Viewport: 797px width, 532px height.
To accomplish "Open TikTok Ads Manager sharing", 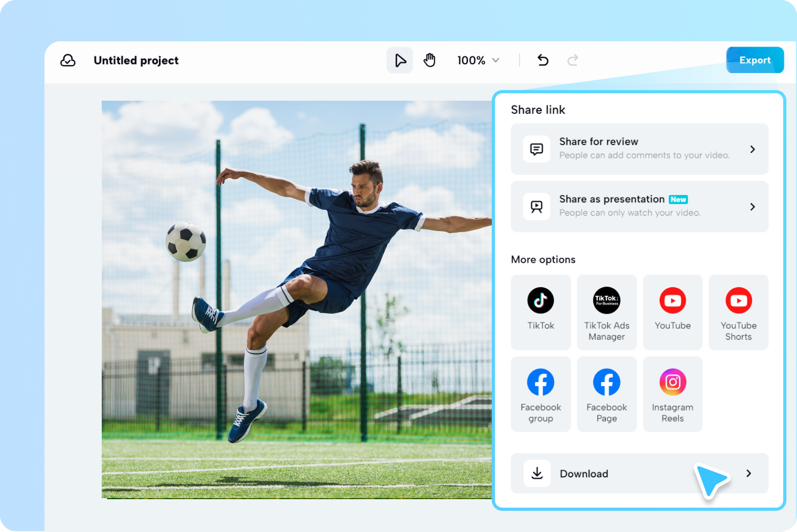I will click(607, 312).
